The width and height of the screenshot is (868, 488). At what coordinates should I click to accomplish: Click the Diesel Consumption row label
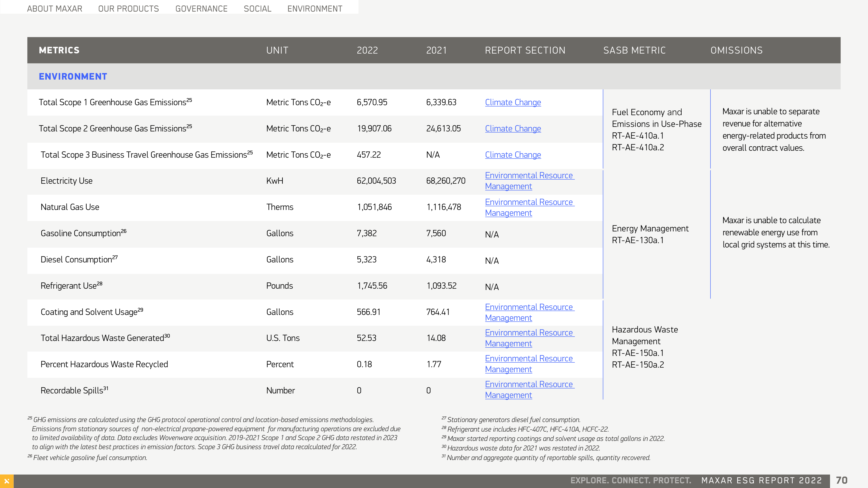(79, 259)
